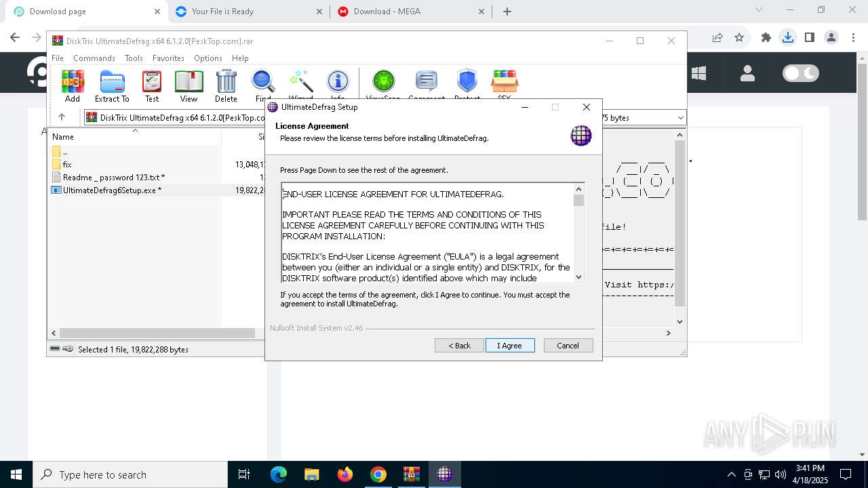Image resolution: width=868 pixels, height=488 pixels.
Task: Click the Extract To toolbar icon
Action: pos(112,86)
